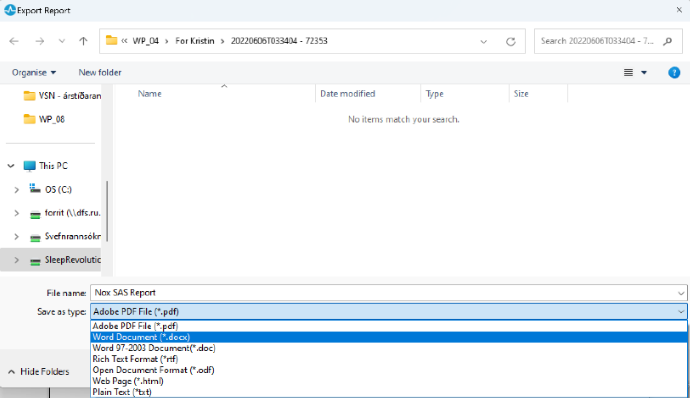This screenshot has height=398, width=690.
Task: Change the view layout icon
Action: pos(628,73)
